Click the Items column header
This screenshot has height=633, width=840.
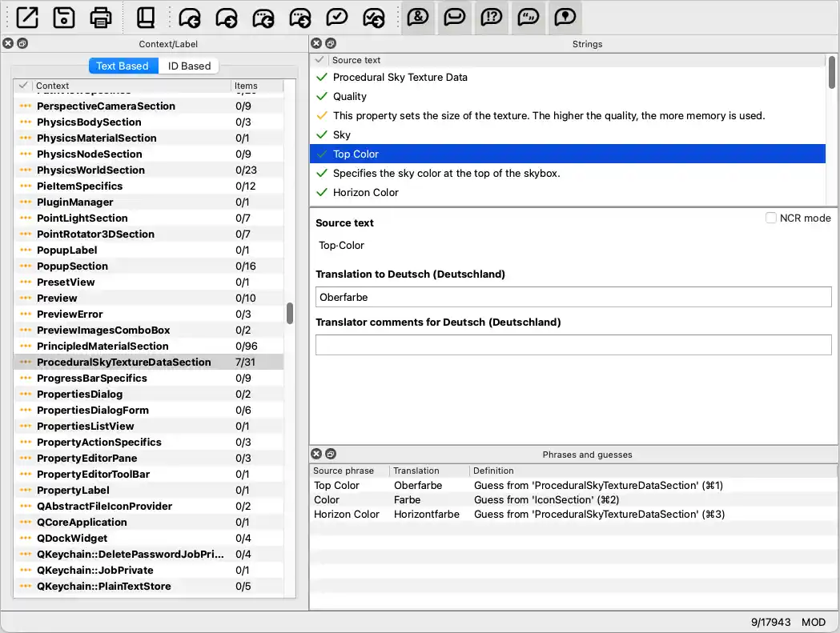click(x=255, y=86)
